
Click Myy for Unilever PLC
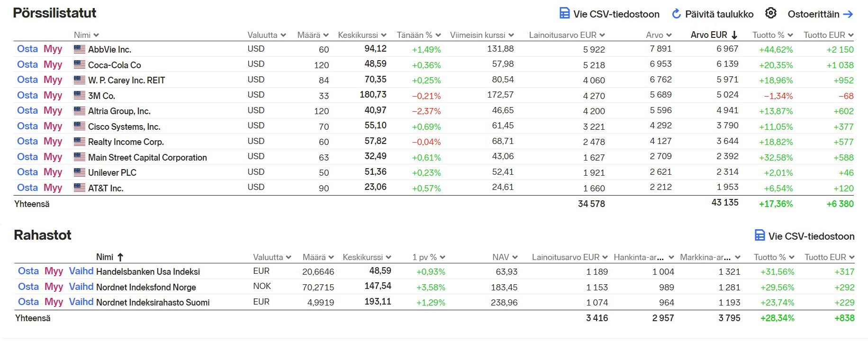[53, 172]
